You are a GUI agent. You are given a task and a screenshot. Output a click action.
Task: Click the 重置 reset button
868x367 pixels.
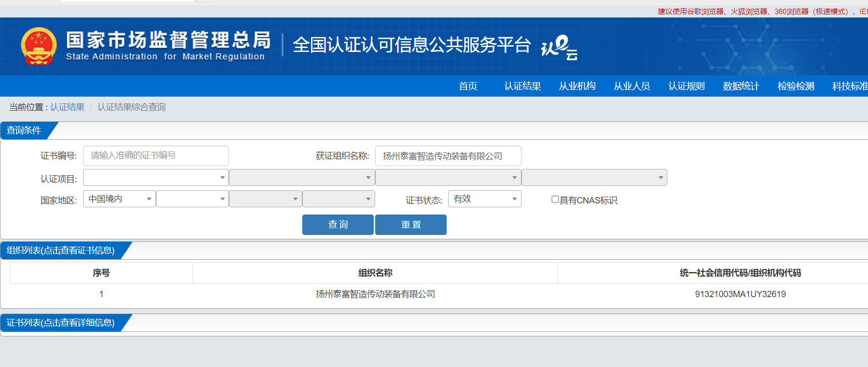tap(411, 225)
